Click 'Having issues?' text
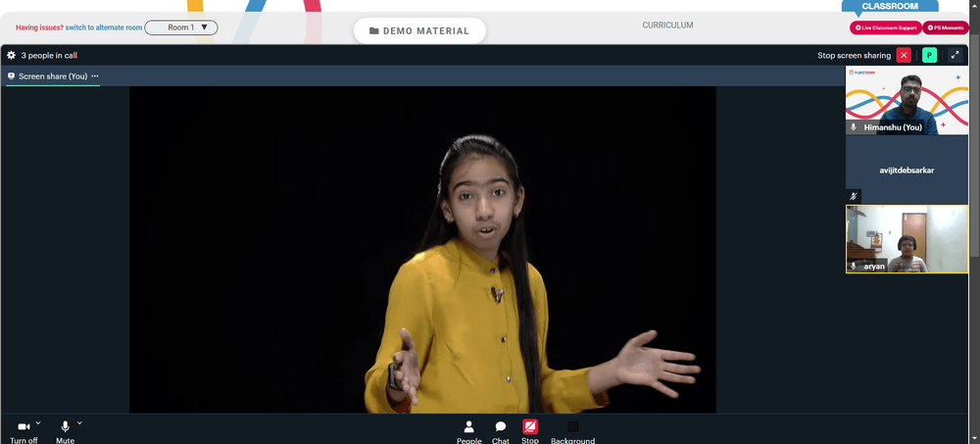Screen dimensions: 980x444 (39, 27)
